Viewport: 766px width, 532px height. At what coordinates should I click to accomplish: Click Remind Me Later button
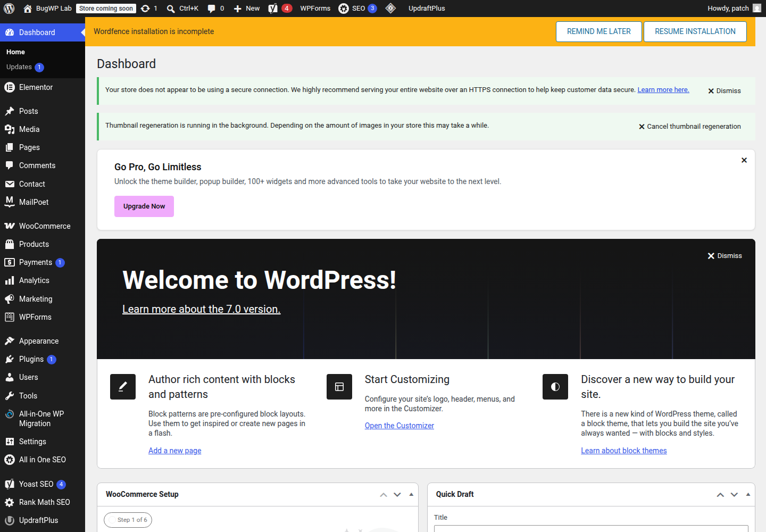599,31
